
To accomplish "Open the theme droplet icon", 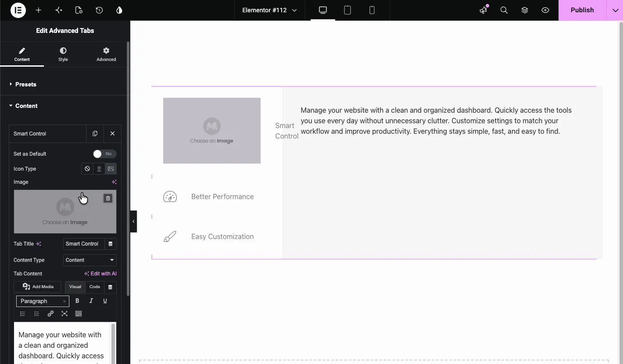I will tap(119, 10).
